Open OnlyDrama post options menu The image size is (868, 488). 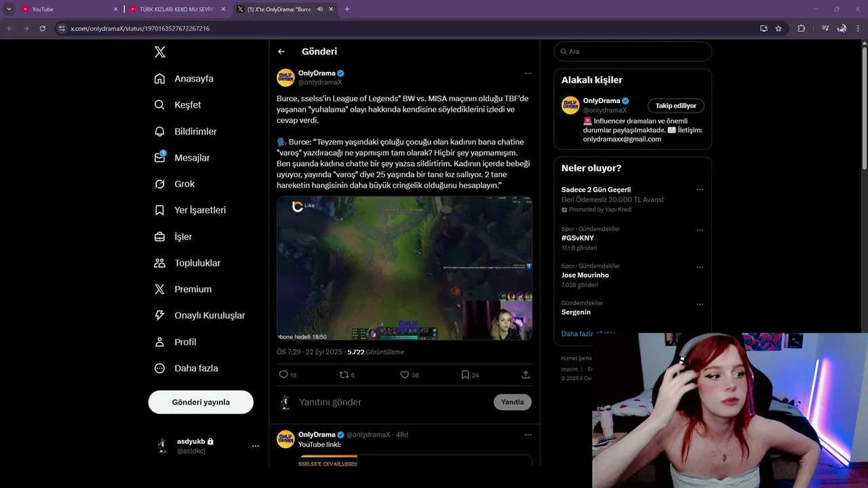[x=528, y=73]
